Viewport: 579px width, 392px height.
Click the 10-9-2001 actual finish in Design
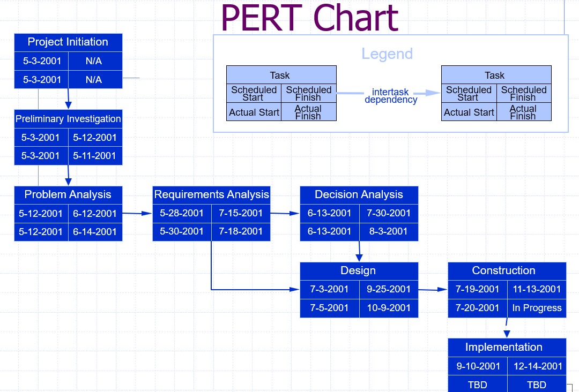point(389,308)
